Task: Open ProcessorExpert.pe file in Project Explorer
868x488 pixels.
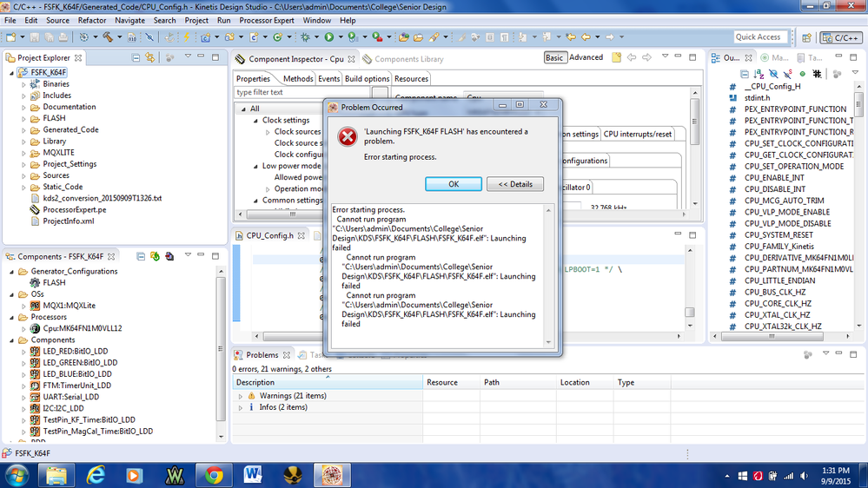Action: [74, 209]
